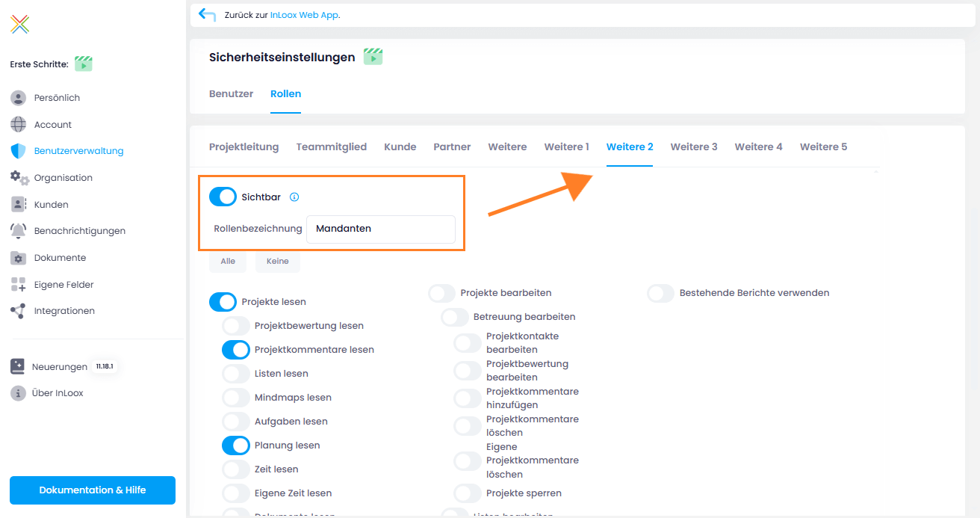Screen dimensions: 980x518
Task: Click the Keine button
Action: [x=278, y=262]
